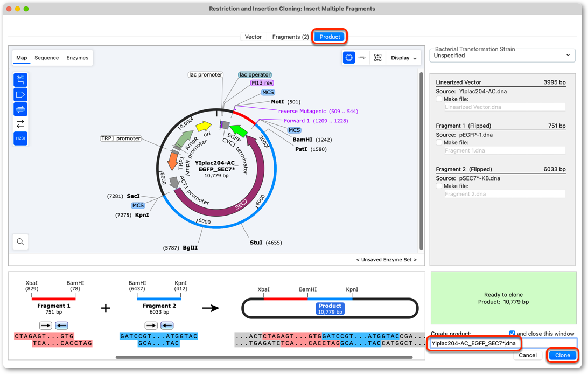Click the Unsaved Enzyme Set link

[x=386, y=260]
